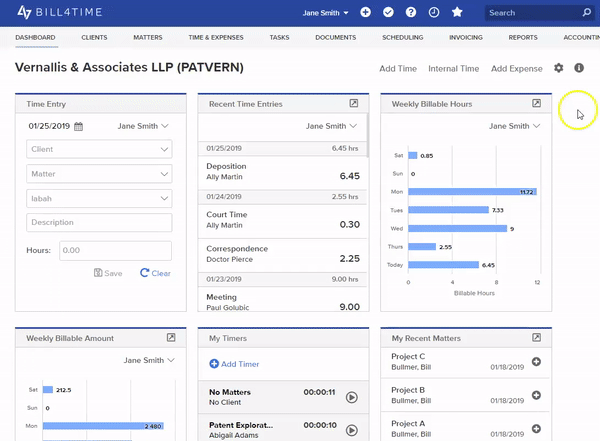Open the star favorites icon in header
Viewport: 600px width, 441px height.
[457, 12]
